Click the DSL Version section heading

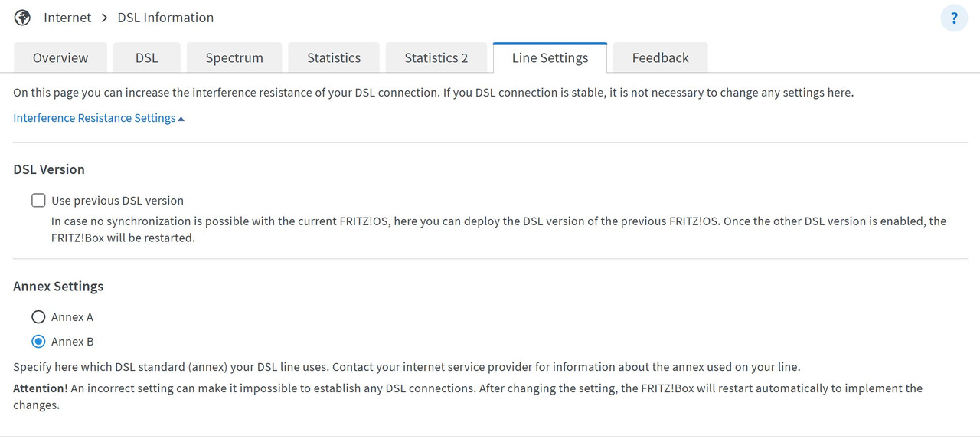pos(49,169)
